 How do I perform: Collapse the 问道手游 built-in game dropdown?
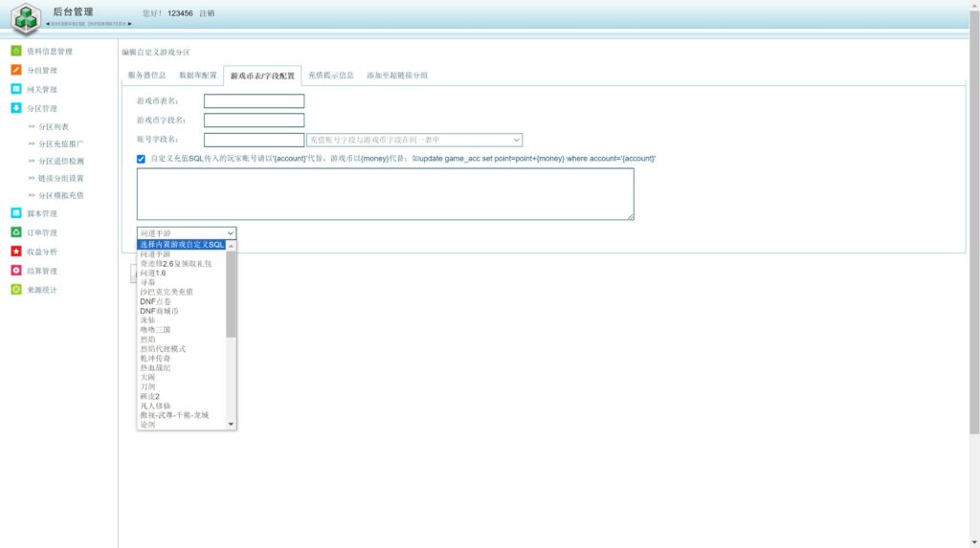pos(187,233)
